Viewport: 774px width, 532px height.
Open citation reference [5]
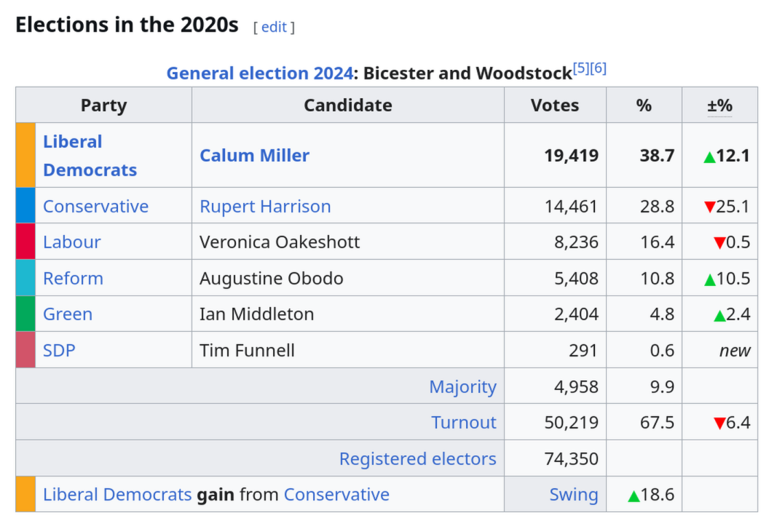(x=581, y=68)
